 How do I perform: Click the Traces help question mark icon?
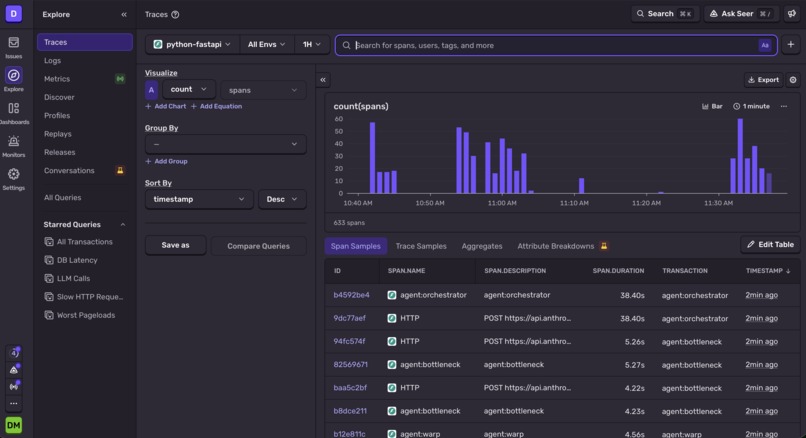click(x=175, y=14)
